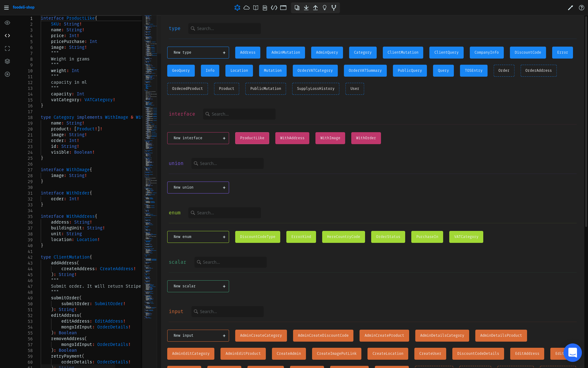
Task: Expand the New type plus button
Action: click(x=224, y=53)
